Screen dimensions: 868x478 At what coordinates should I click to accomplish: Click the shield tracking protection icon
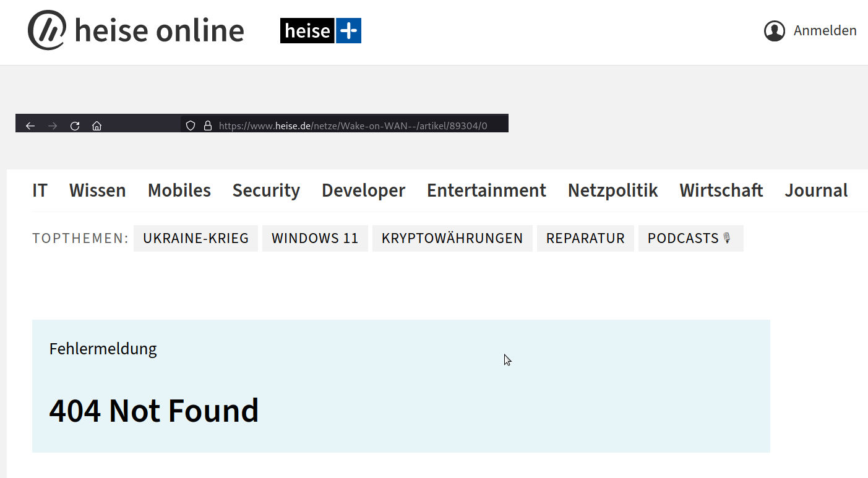tap(191, 126)
